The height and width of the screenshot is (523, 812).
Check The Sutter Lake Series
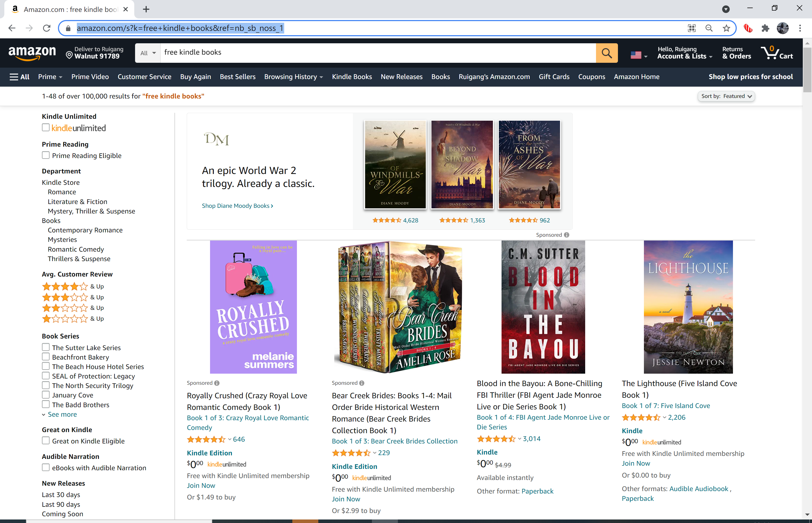coord(46,347)
